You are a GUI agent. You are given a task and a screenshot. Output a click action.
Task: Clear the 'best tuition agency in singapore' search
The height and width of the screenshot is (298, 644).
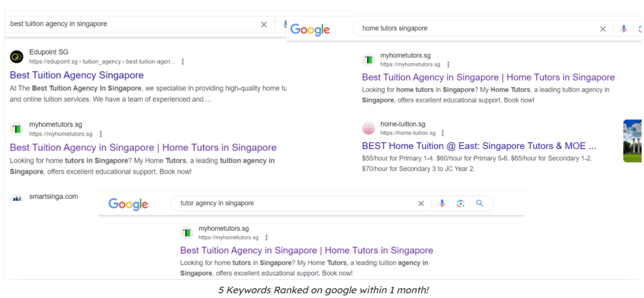click(264, 24)
